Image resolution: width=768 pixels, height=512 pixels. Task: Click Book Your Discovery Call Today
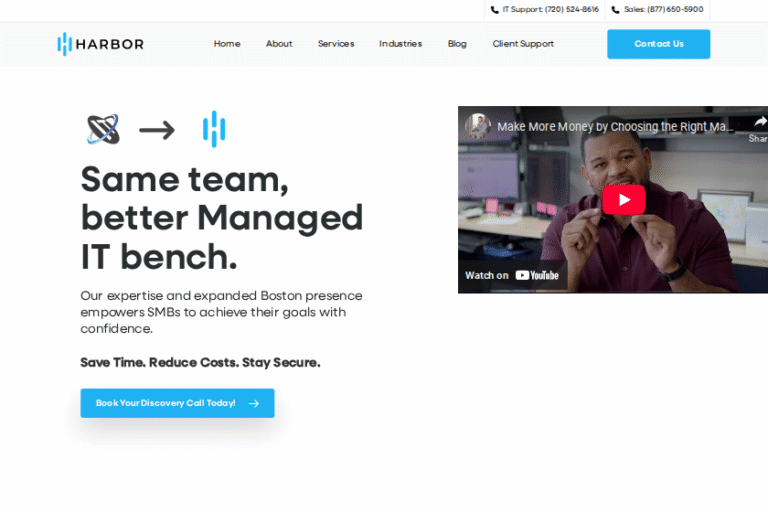click(x=177, y=403)
